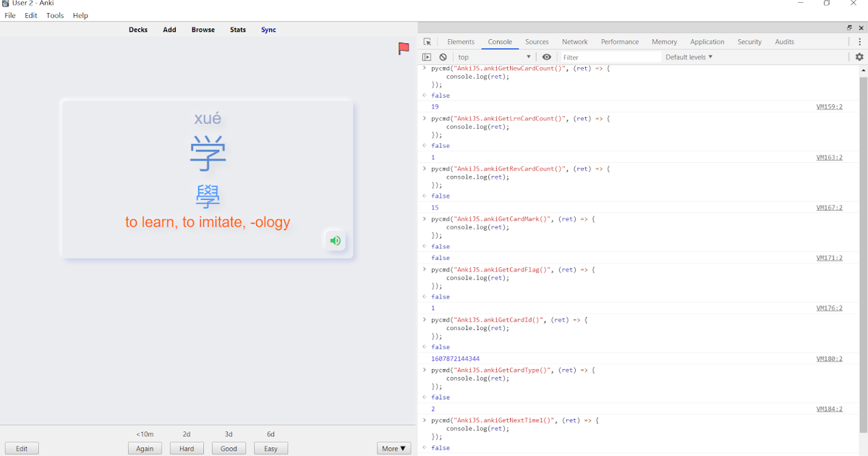This screenshot has height=456, width=868.
Task: Open the Default levels dropdown
Action: [x=688, y=56]
